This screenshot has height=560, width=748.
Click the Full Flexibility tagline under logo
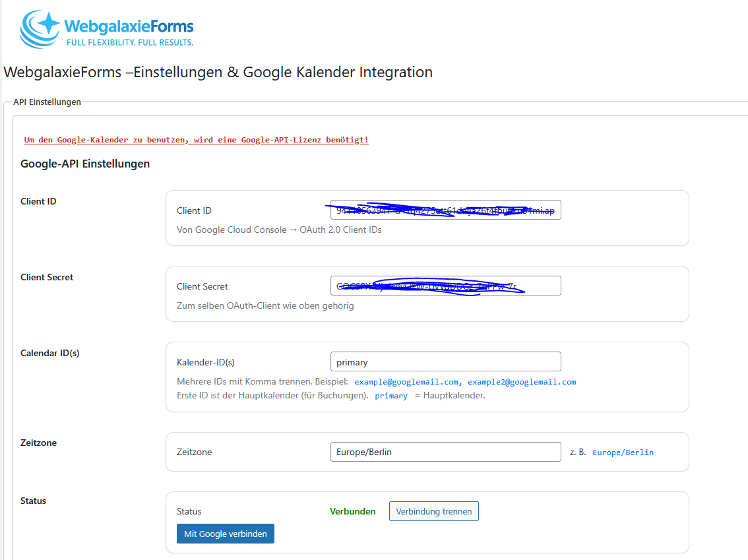(x=129, y=42)
